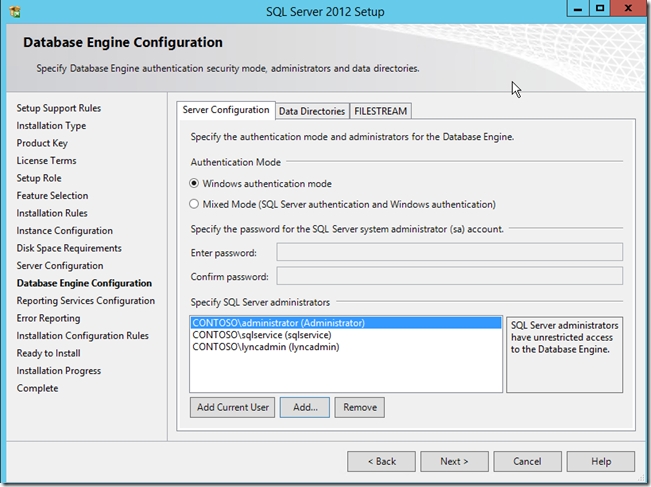This screenshot has height=487, width=651.
Task: Click Database Engine Configuration step in sidebar
Action: (x=84, y=283)
